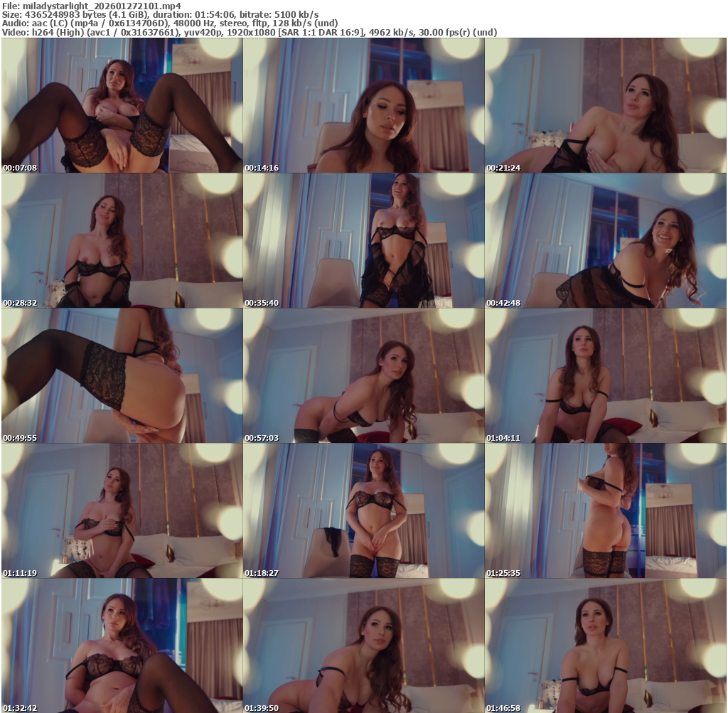Image resolution: width=728 pixels, height=713 pixels.
Task: Click the thumbnail timestamped 01:32:42
Action: pos(122,645)
